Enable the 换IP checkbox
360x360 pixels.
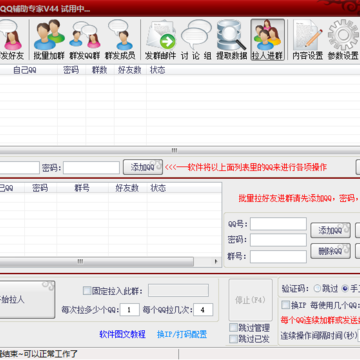[286, 305]
